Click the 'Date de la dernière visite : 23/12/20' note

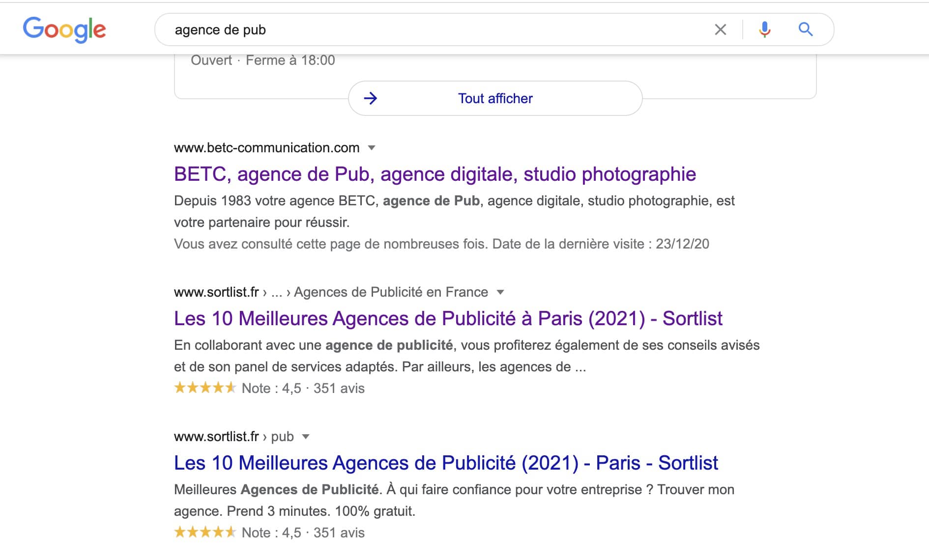click(601, 244)
